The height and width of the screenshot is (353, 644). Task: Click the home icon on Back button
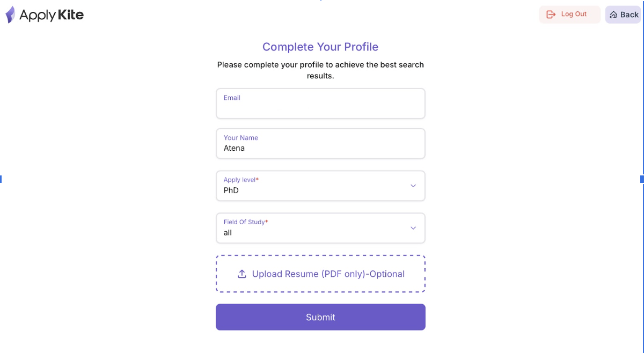coord(613,15)
